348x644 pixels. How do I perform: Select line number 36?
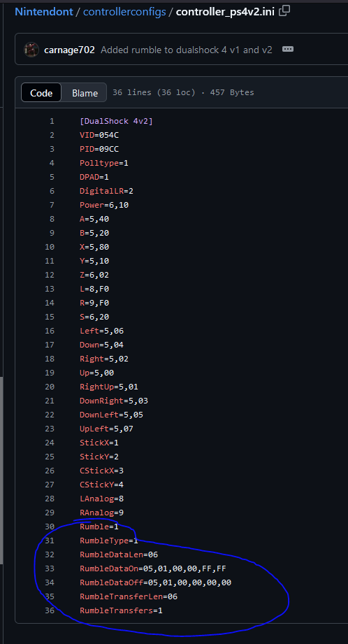pos(50,610)
